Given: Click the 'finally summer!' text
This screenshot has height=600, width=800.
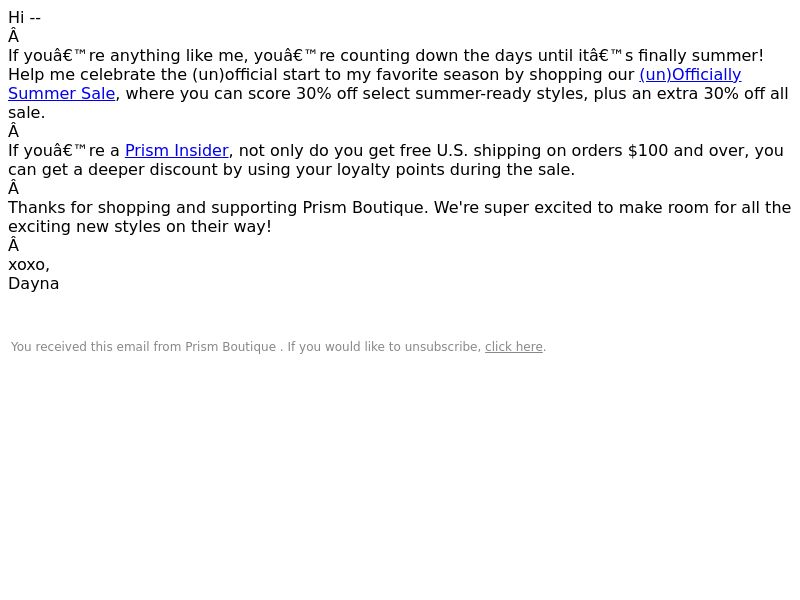Looking at the screenshot, I should tap(701, 56).
